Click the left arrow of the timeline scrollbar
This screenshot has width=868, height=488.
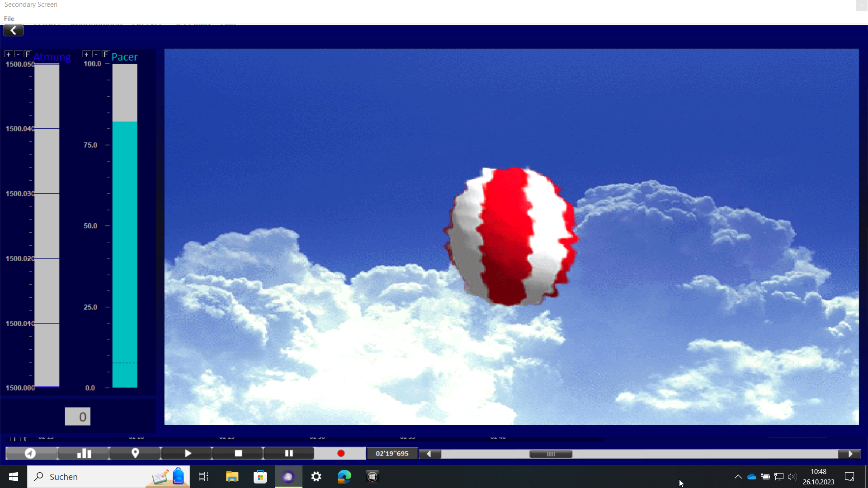(429, 454)
